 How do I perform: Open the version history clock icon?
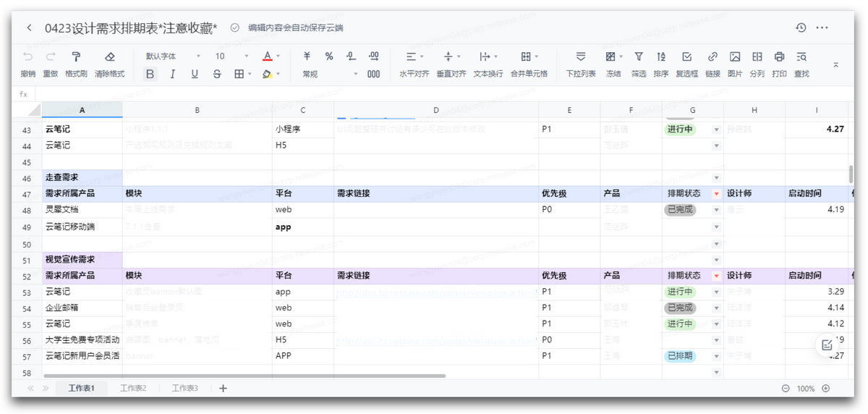click(x=801, y=28)
